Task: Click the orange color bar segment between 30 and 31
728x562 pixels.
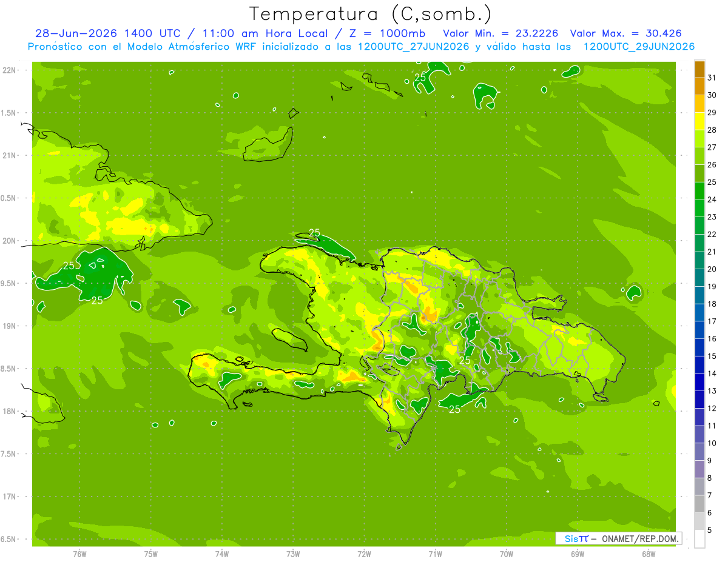Action: point(699,87)
